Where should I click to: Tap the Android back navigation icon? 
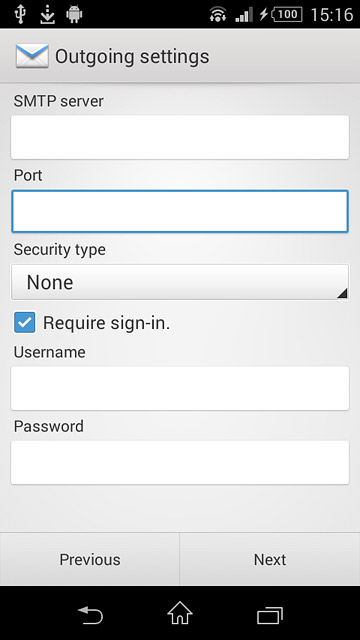90,615
